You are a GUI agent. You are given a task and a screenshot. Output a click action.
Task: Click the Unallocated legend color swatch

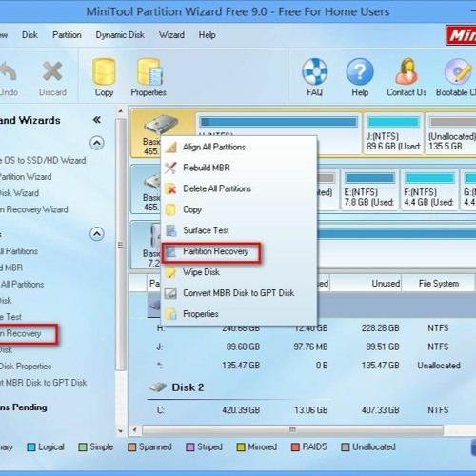[345, 447]
